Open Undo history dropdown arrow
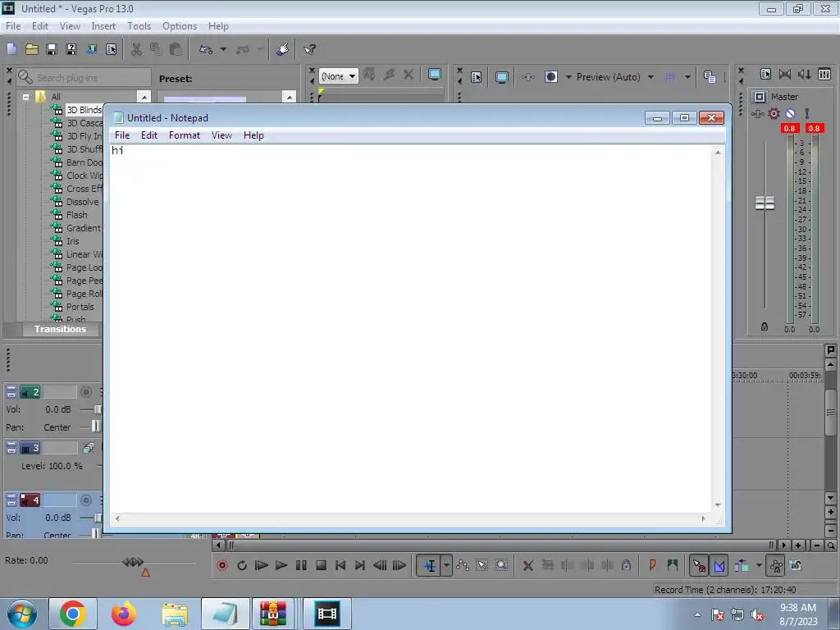 click(223, 49)
